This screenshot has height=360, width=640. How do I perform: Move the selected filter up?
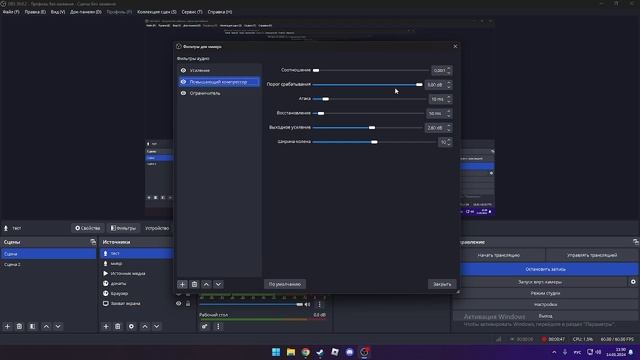(207, 284)
